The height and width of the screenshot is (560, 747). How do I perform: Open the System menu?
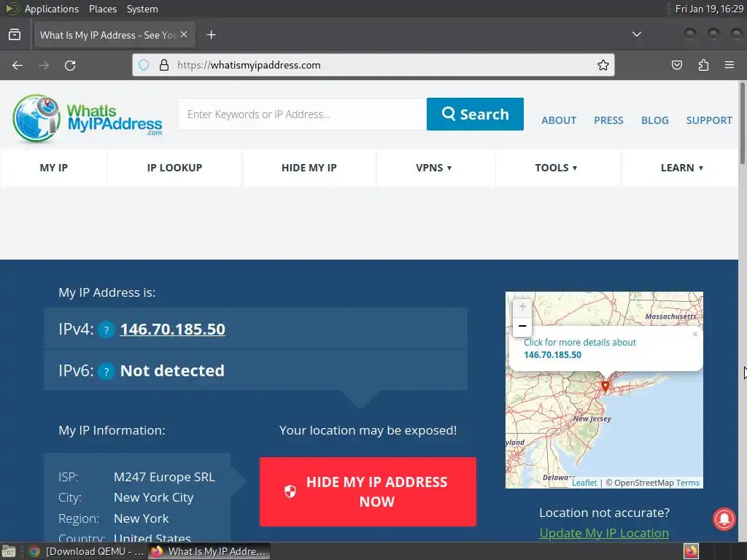click(x=142, y=9)
